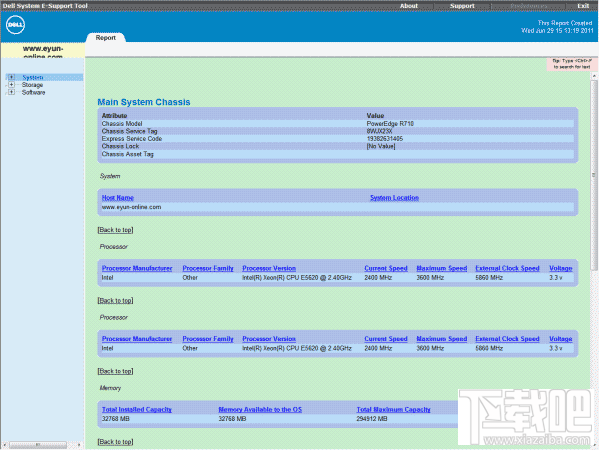Select Software in the navigation tree
The height and width of the screenshot is (450, 599).
33,92
